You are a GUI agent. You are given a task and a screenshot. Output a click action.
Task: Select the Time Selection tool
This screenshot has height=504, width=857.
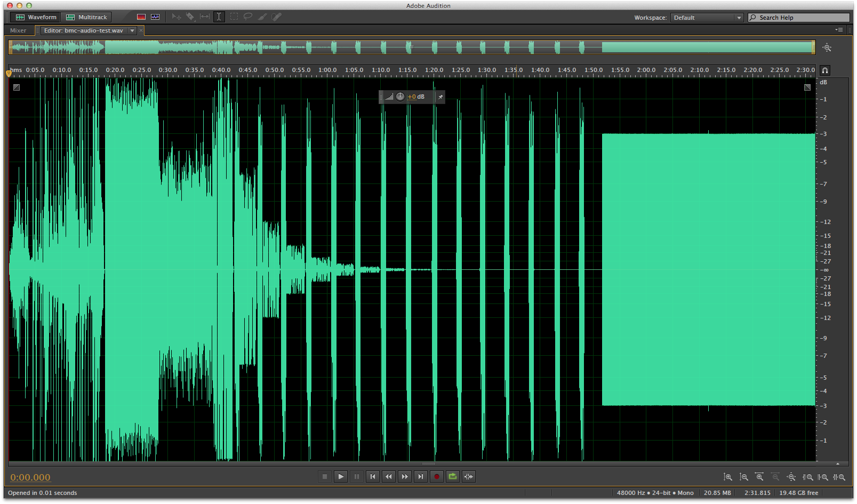click(x=219, y=17)
